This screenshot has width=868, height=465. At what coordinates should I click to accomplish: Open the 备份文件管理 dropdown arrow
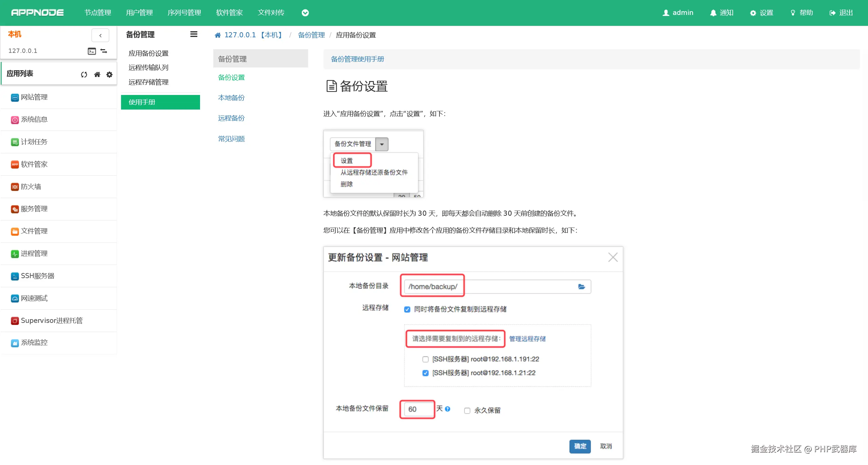click(x=382, y=144)
